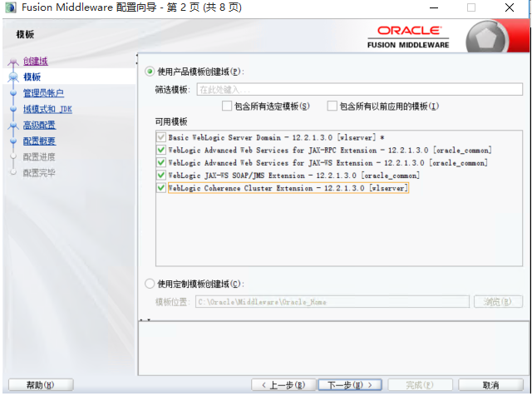Select current 模板 step in sidebar
The width and height of the screenshot is (532, 396).
tap(32, 77)
